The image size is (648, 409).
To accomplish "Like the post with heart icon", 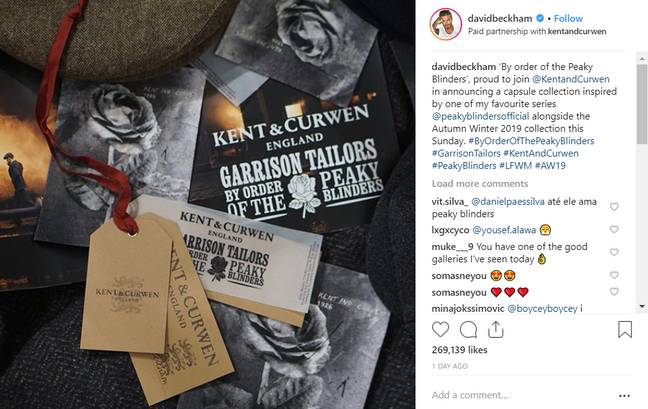I will coord(441,329).
